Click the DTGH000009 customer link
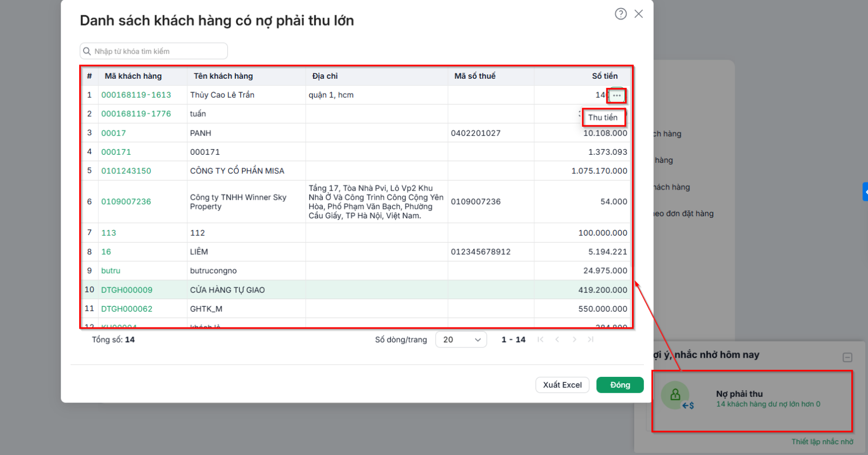 [x=127, y=290]
